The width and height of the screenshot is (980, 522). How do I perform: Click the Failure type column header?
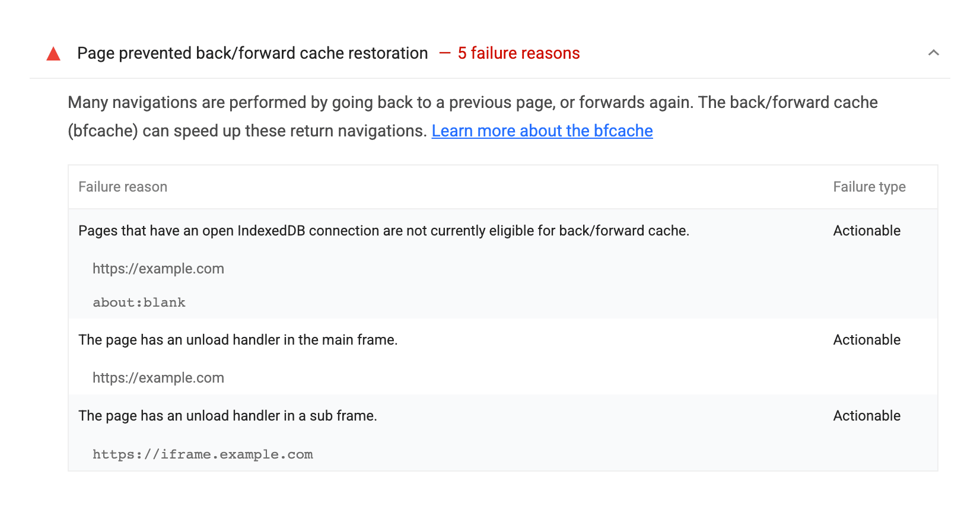click(x=869, y=187)
